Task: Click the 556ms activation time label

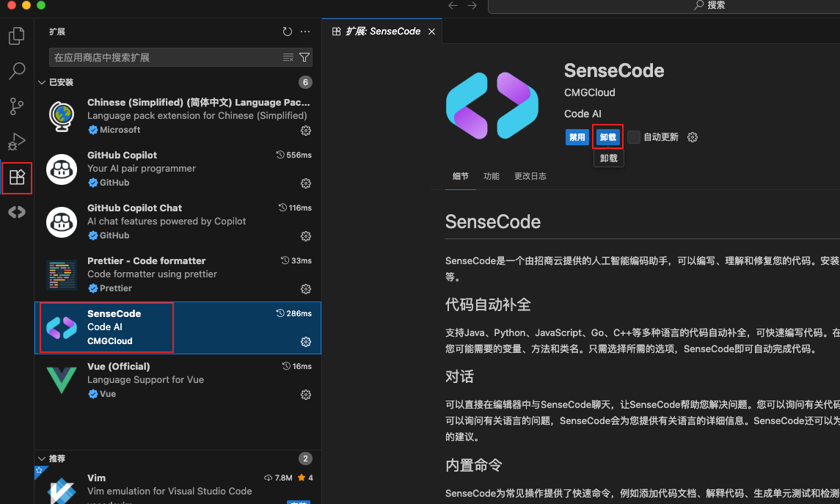Action: point(294,155)
